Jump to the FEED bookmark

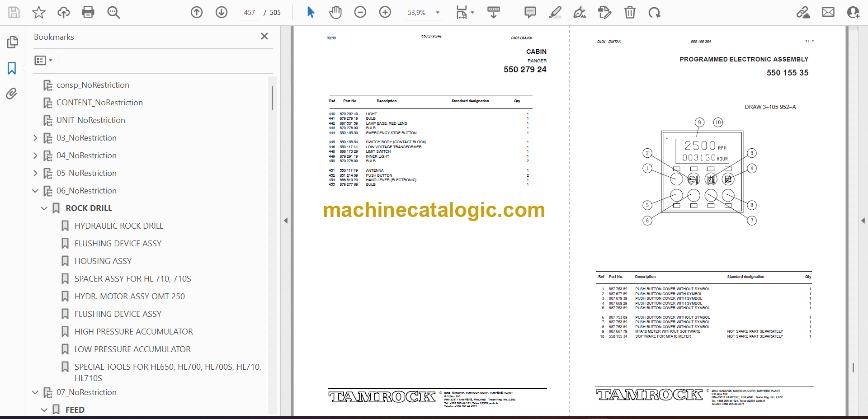click(x=75, y=410)
